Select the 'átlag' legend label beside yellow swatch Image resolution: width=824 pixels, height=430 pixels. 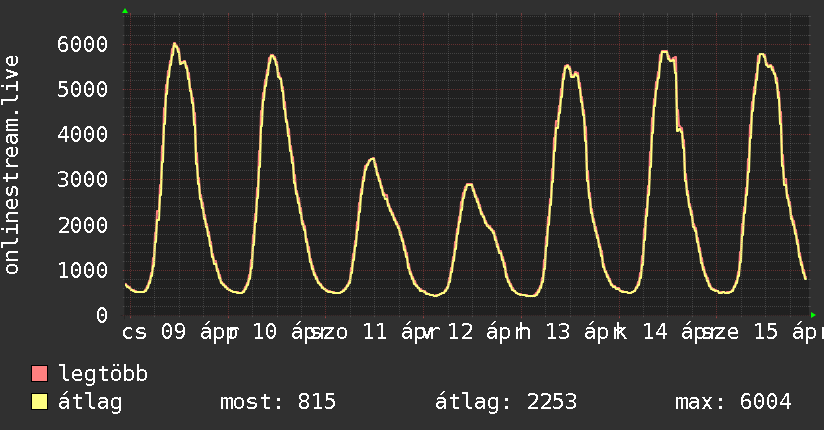[x=90, y=402]
